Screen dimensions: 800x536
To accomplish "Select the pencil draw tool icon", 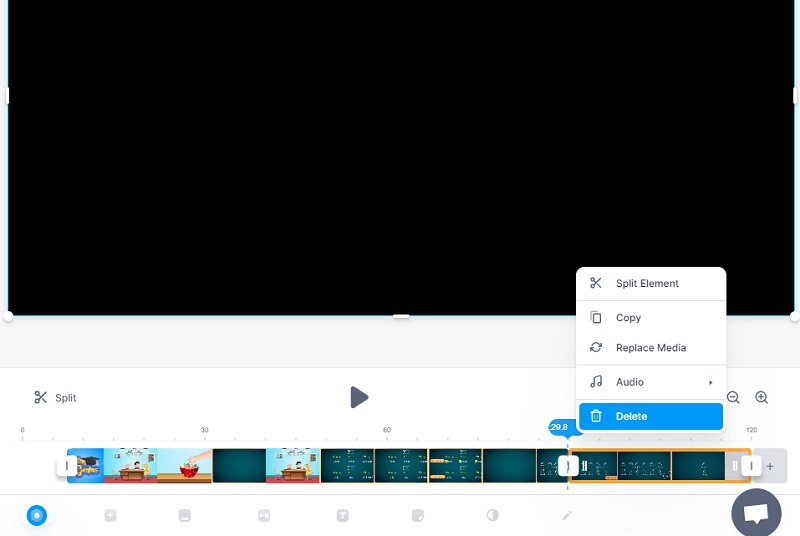I will coord(567,515).
